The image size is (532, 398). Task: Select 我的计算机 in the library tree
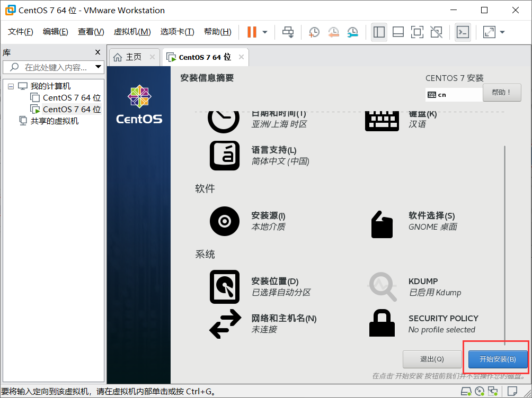(50, 86)
